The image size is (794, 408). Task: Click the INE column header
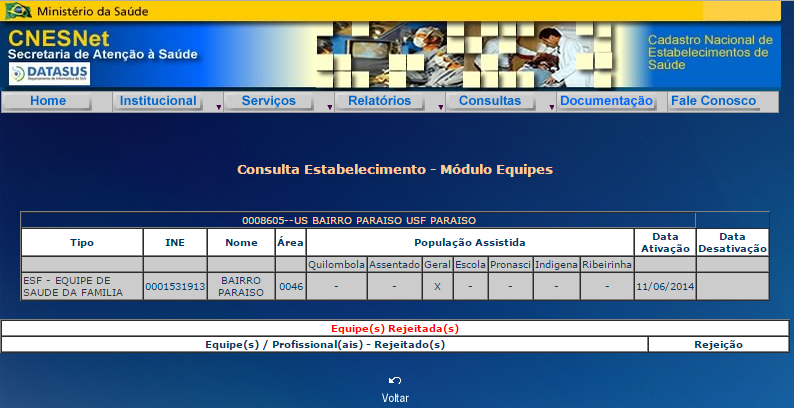click(175, 242)
